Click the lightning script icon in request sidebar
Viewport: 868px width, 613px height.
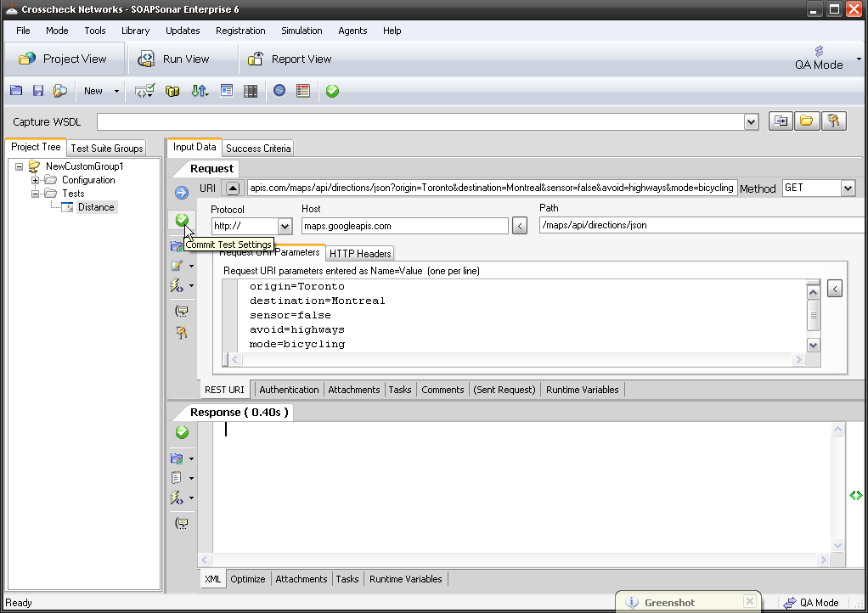pyautogui.click(x=177, y=285)
